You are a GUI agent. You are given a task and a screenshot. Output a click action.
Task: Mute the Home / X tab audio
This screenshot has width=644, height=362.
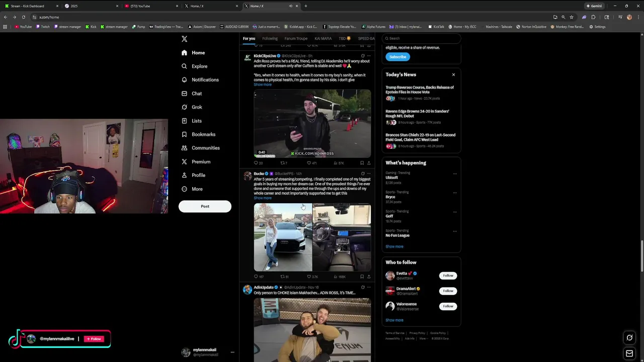pyautogui.click(x=290, y=6)
